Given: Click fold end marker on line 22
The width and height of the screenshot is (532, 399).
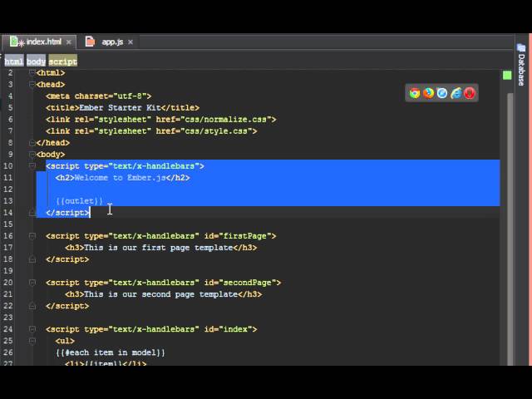Looking at the screenshot, I should 32,306.
